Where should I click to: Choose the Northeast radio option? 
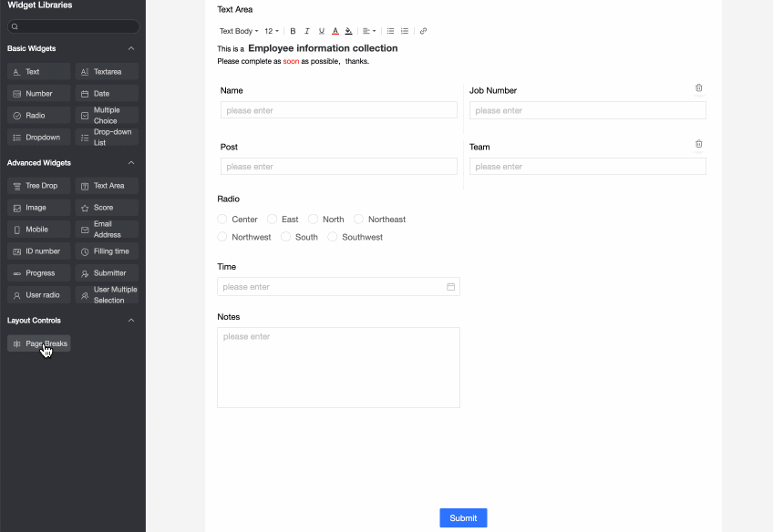[x=358, y=220]
